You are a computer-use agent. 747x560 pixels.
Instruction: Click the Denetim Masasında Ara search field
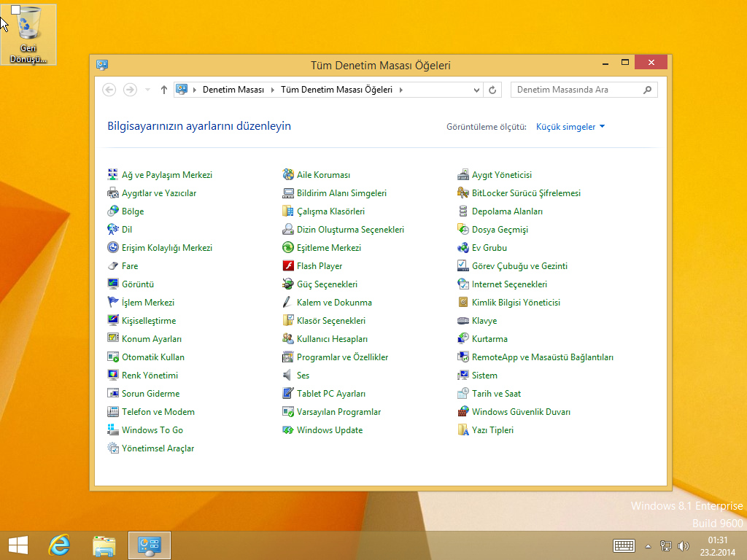tap(576, 90)
